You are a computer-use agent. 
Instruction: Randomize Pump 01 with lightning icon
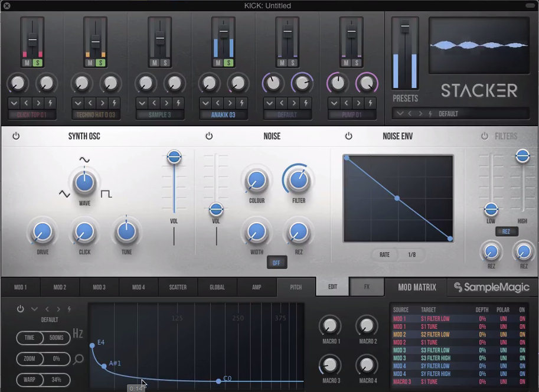[370, 103]
